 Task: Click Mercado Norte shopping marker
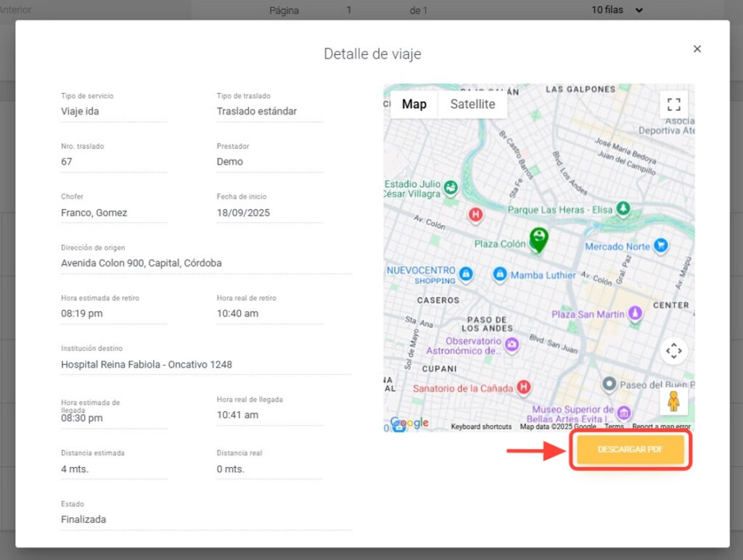tap(660, 246)
